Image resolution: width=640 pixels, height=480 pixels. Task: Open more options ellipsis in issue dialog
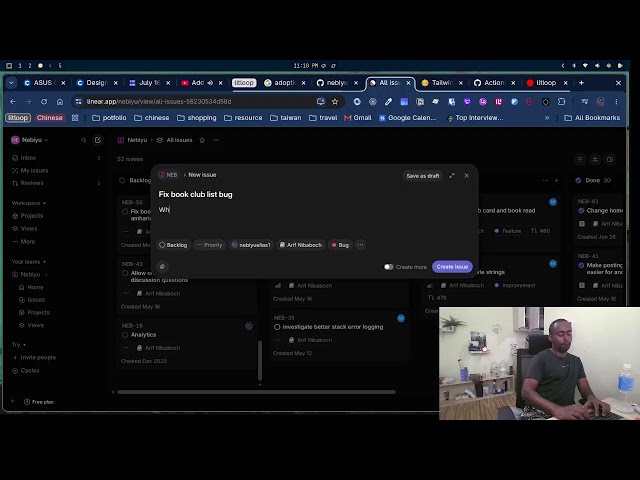pos(360,245)
